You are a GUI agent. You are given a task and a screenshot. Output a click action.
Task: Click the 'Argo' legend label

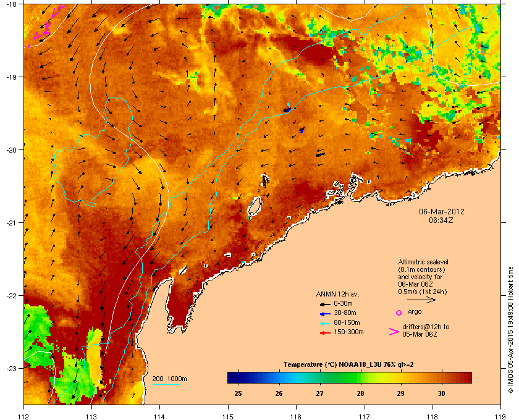(415, 312)
